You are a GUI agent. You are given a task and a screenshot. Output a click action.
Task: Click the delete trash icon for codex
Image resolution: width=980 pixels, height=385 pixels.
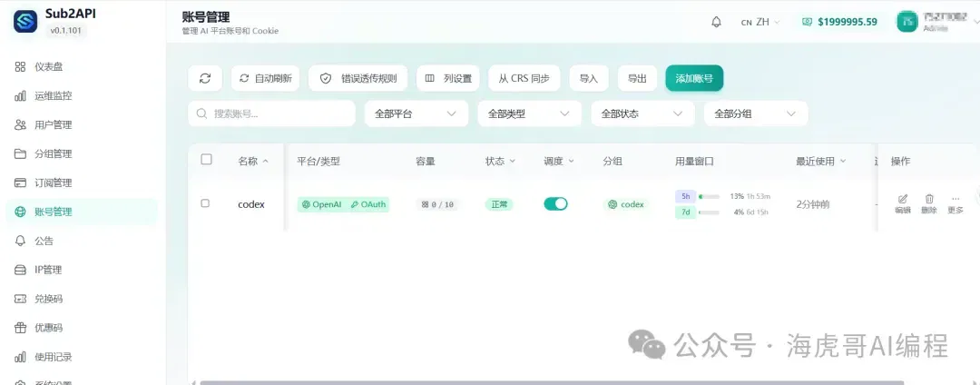[x=929, y=199]
